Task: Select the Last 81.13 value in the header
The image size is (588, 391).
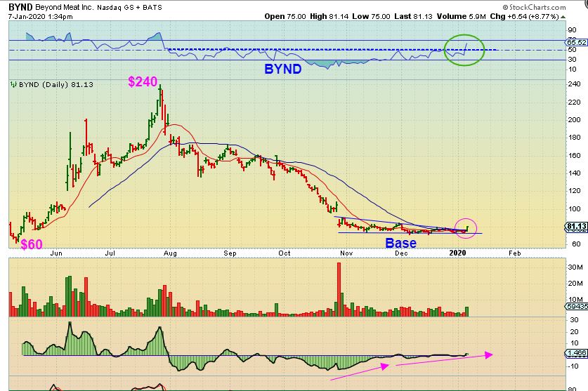Action: click(413, 16)
